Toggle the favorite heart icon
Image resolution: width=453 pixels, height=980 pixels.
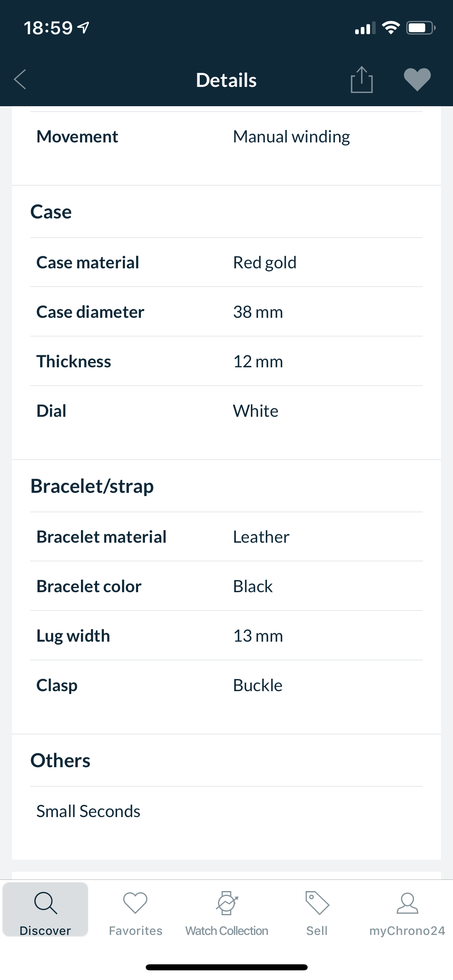[x=417, y=79]
